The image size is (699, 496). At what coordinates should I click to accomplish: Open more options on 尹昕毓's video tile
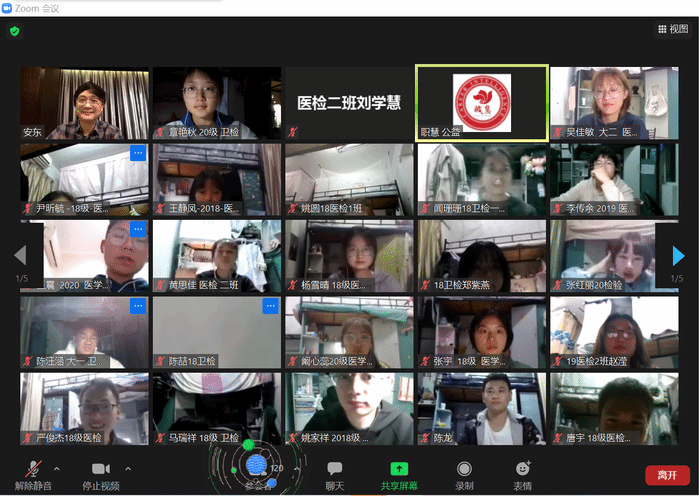pos(138,153)
